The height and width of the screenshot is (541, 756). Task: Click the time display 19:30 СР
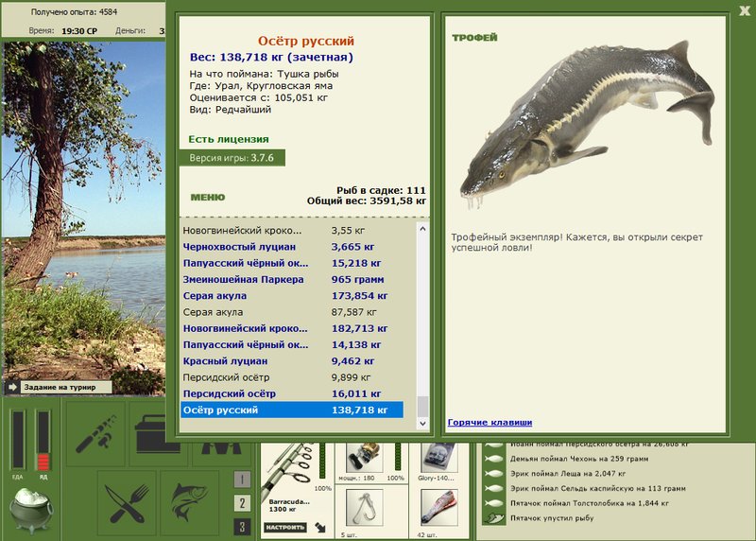click(79, 31)
